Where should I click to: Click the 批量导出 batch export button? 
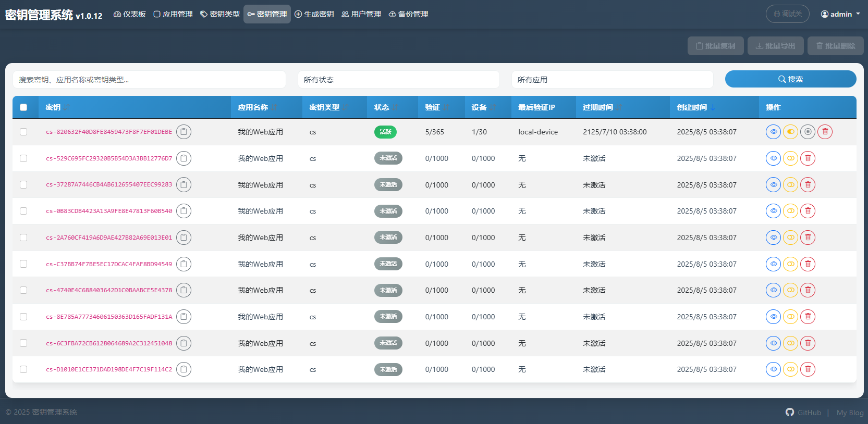coord(776,46)
